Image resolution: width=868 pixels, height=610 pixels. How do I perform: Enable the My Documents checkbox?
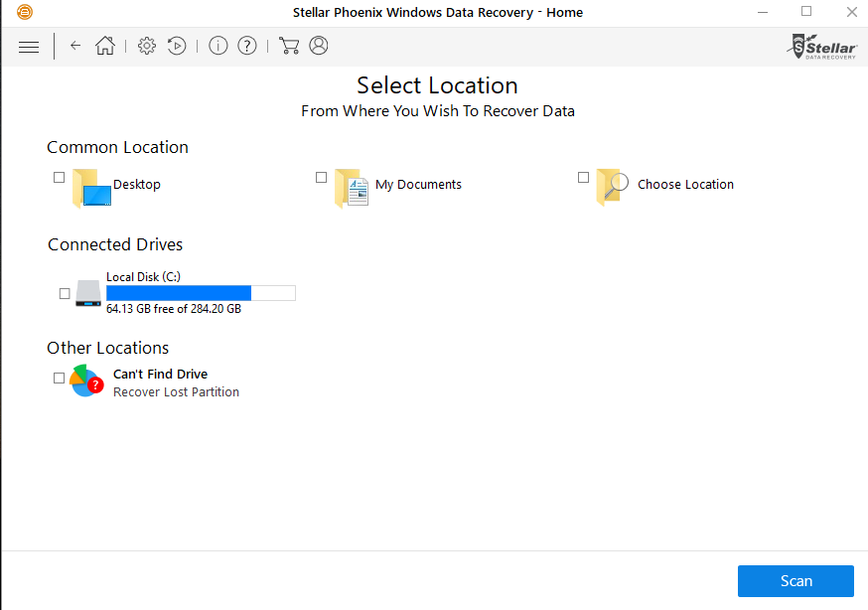click(x=322, y=178)
